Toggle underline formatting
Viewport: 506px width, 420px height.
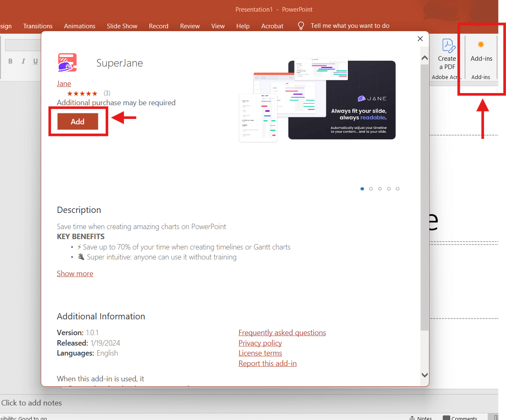pyautogui.click(x=36, y=61)
